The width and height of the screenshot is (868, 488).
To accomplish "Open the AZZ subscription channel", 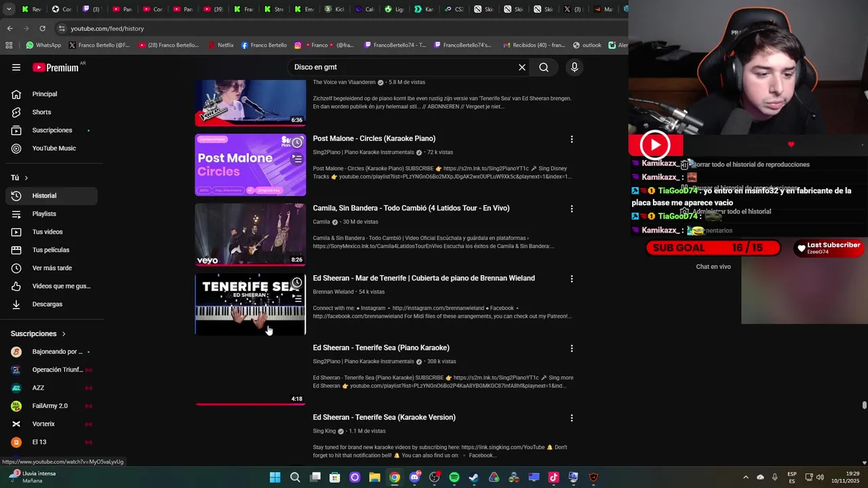I will [52, 388].
